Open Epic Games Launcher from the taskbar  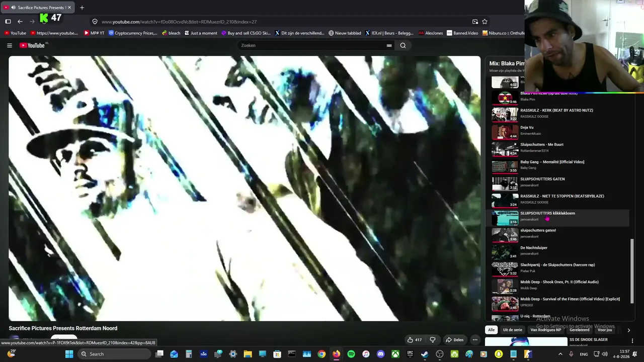tap(410, 354)
